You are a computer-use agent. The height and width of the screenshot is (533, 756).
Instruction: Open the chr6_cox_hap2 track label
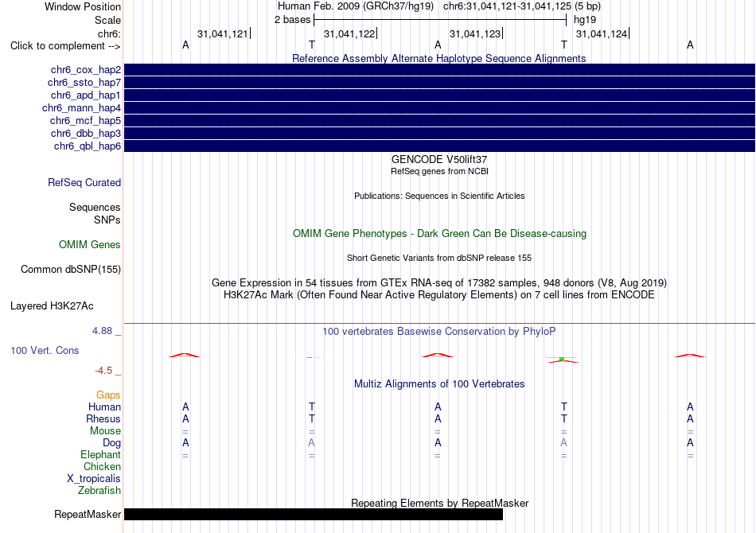tap(86, 70)
